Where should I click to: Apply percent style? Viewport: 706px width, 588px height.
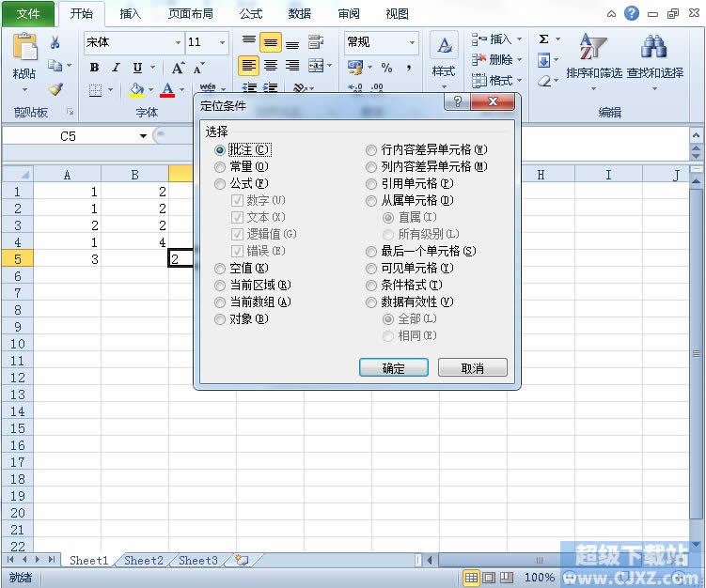(386, 68)
